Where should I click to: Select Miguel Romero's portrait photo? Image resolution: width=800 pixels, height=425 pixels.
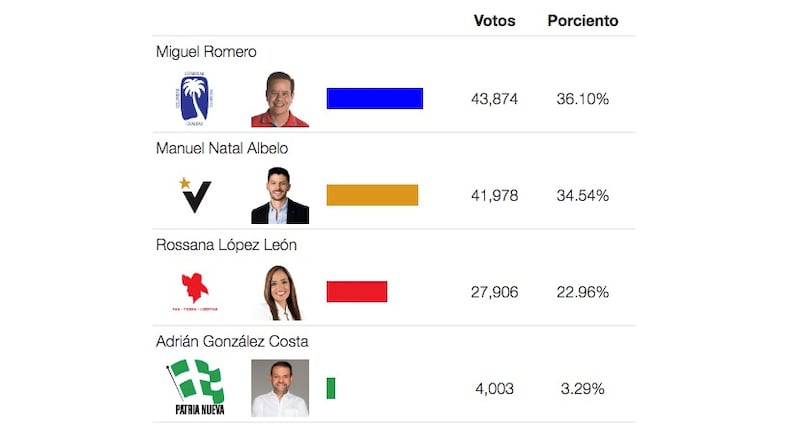coord(280,99)
